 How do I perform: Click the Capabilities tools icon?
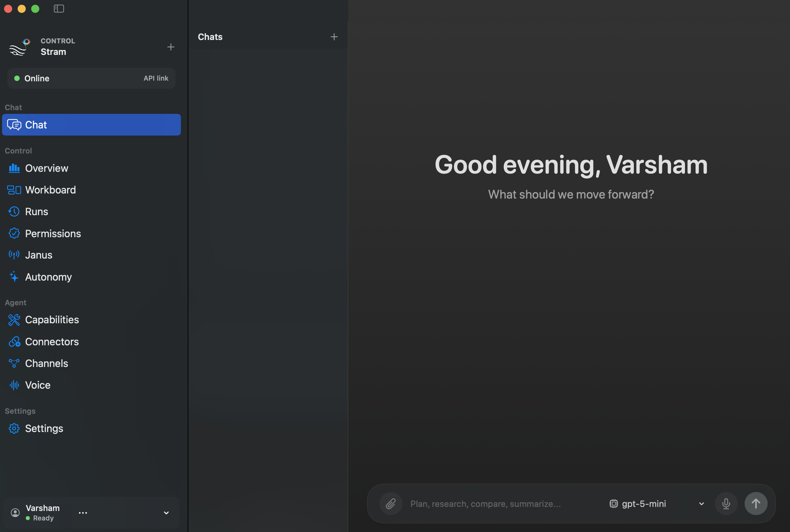(14, 320)
